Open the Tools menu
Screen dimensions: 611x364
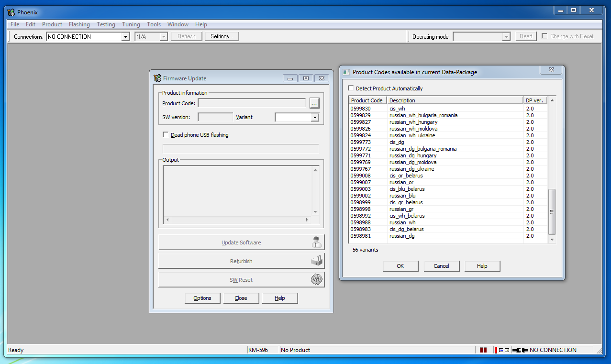coord(154,24)
